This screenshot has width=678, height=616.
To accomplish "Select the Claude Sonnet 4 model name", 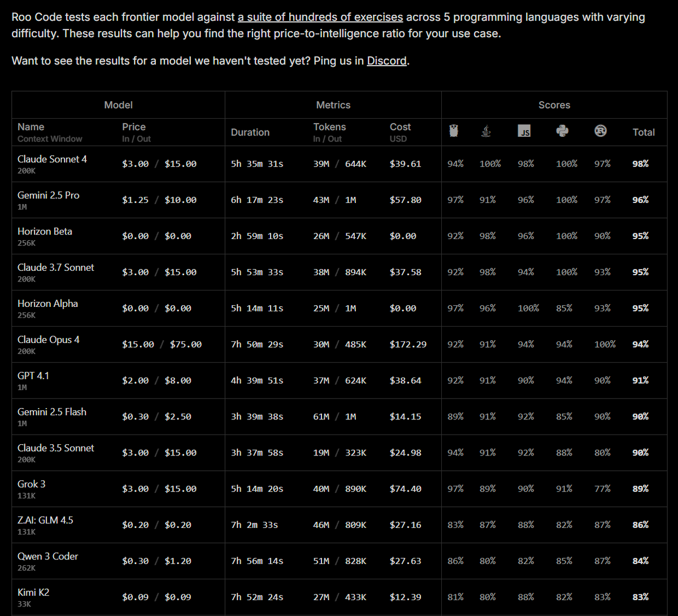I will click(x=53, y=159).
